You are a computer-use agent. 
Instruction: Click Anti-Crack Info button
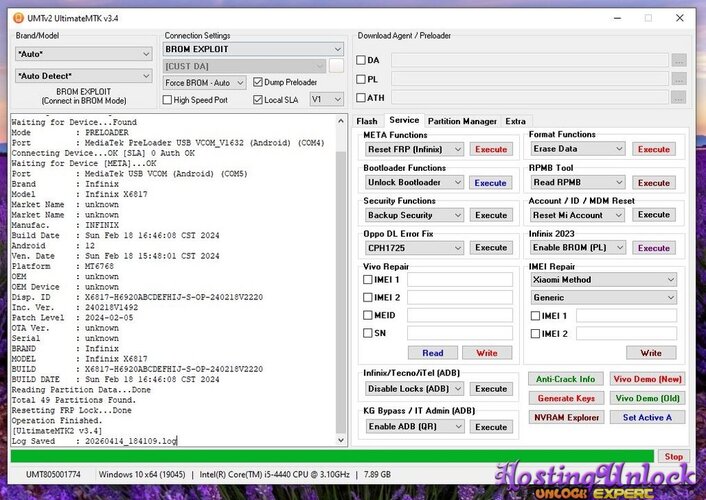566,379
